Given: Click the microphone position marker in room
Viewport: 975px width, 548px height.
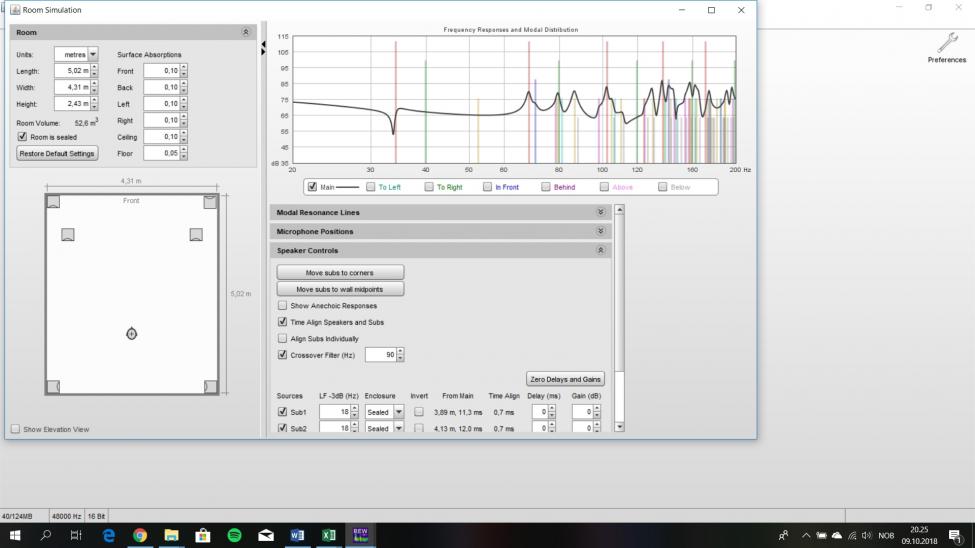Looking at the screenshot, I should (131, 333).
